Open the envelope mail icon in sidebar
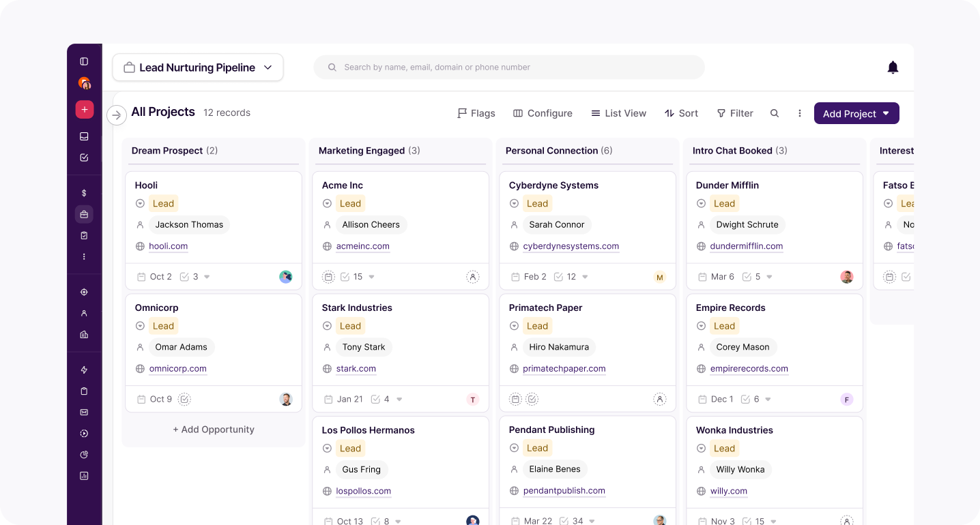This screenshot has width=980, height=525. (x=84, y=412)
